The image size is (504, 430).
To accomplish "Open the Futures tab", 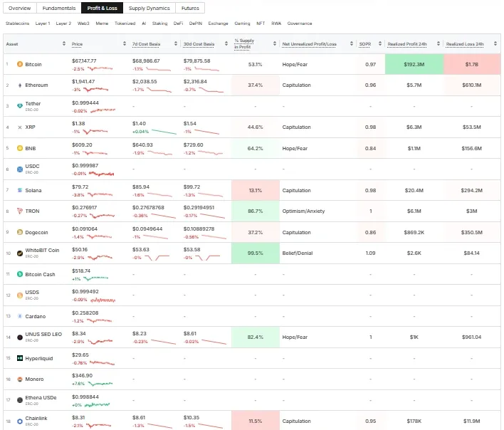I will (x=190, y=8).
